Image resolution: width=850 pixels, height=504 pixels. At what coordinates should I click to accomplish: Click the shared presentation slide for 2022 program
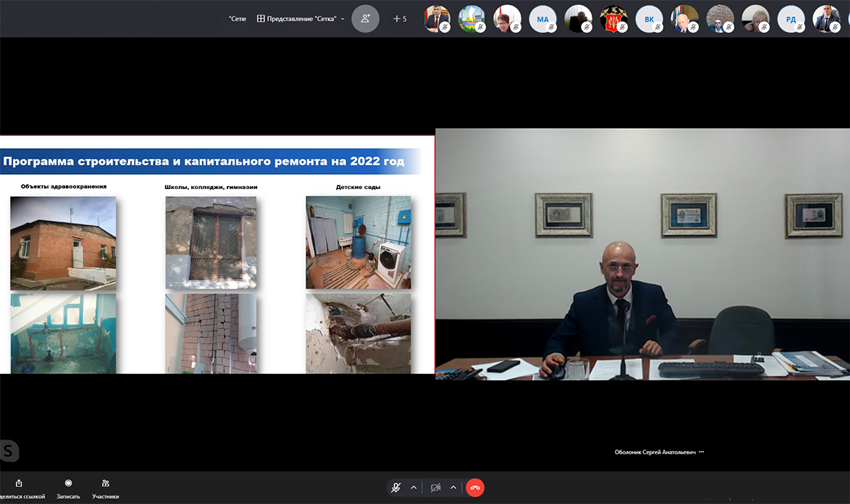coord(217,254)
